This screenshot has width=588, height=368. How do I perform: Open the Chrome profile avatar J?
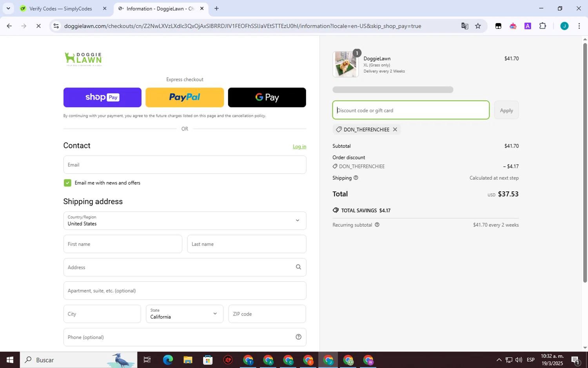click(564, 26)
